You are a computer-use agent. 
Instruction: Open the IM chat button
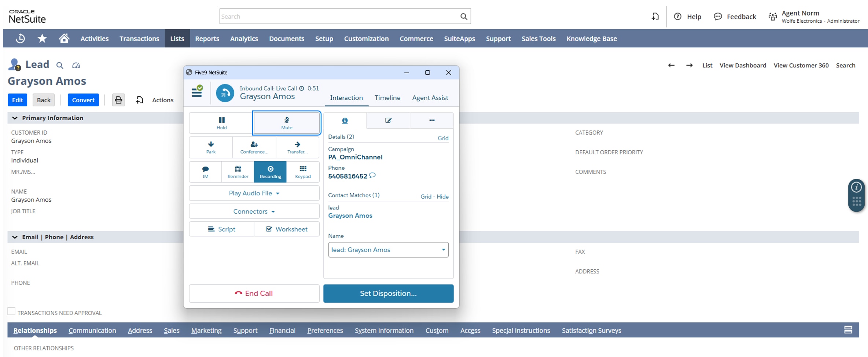(205, 172)
